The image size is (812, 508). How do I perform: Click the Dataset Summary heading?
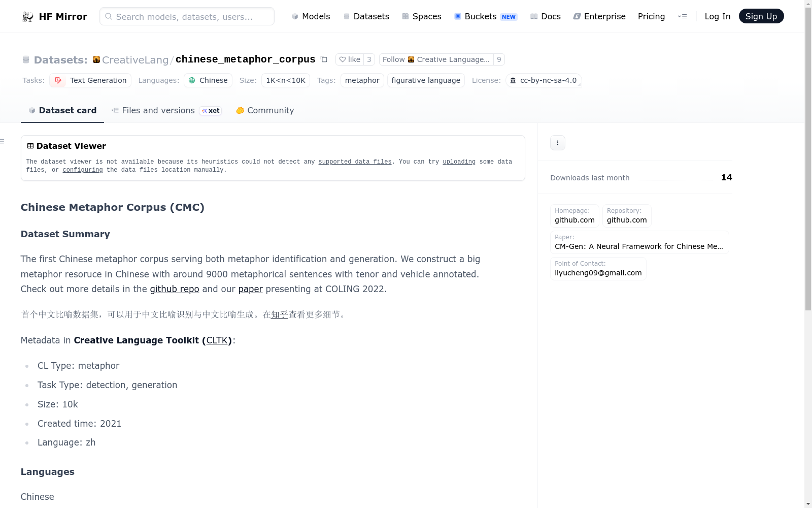[65, 234]
